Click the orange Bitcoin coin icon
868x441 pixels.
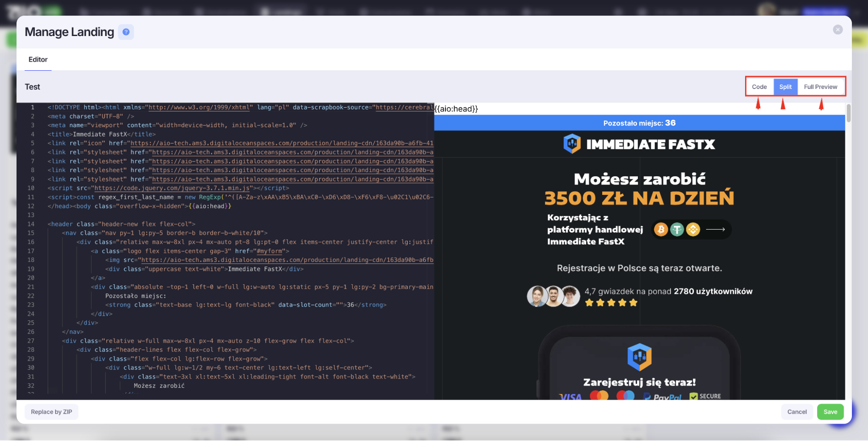[x=661, y=229]
